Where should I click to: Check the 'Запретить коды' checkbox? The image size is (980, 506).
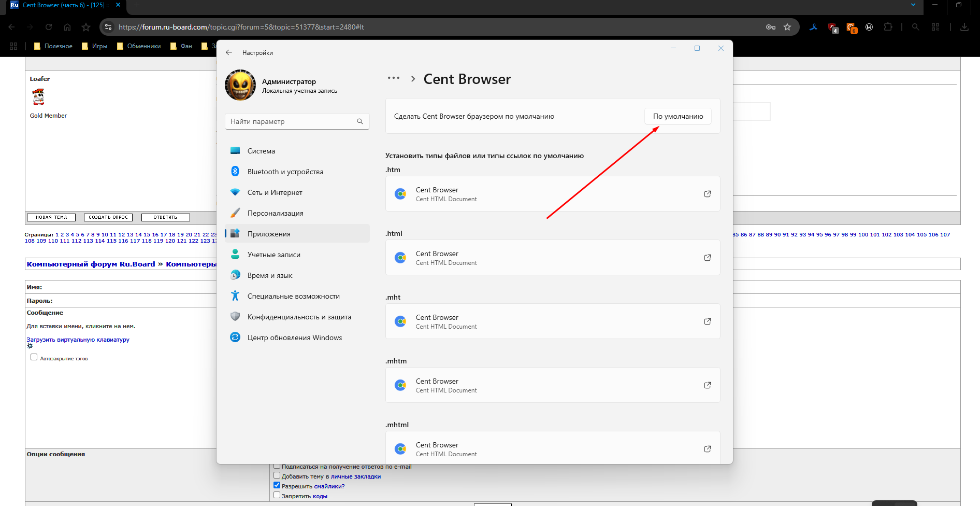(277, 495)
